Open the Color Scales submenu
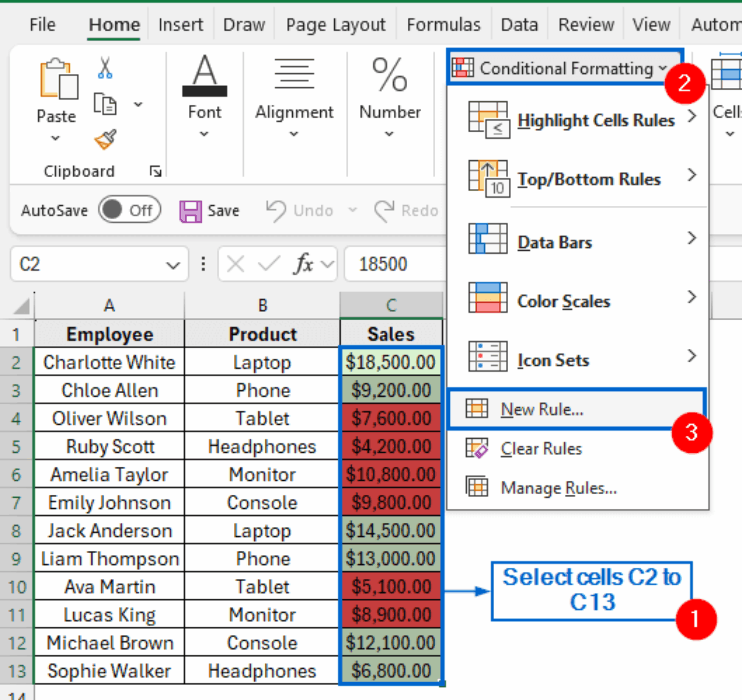 (x=564, y=301)
